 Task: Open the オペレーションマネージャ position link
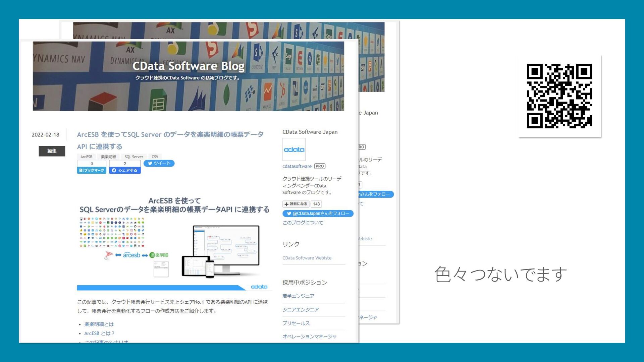pos(309,336)
